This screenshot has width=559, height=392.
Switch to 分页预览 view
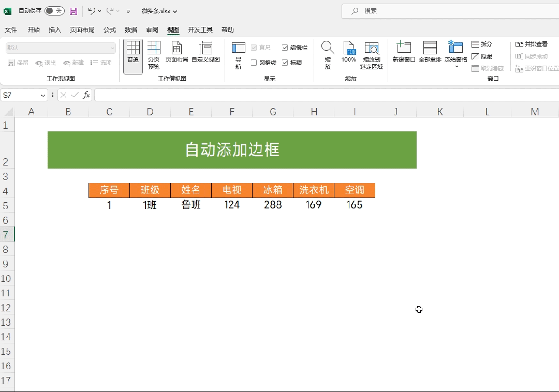[154, 55]
